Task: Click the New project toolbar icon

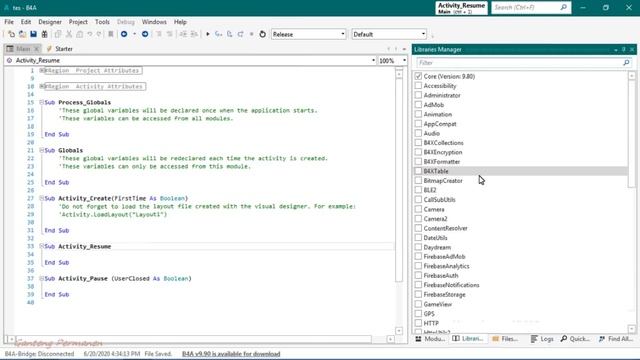Action: tap(11, 34)
